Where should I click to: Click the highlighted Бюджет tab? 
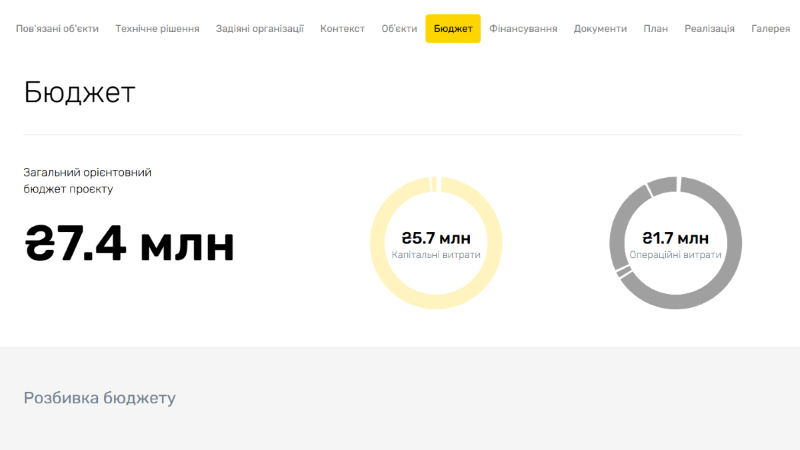pyautogui.click(x=453, y=29)
